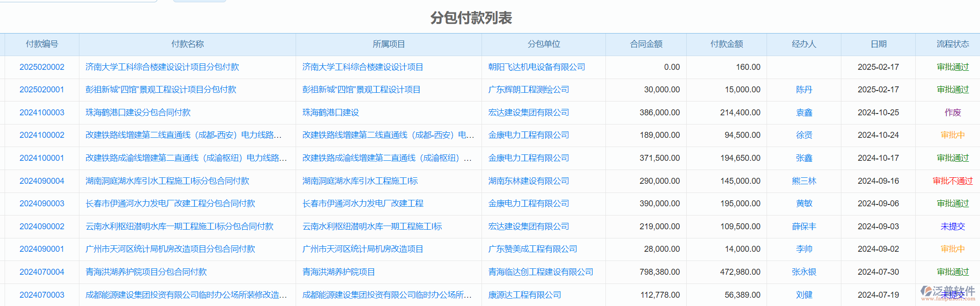Sort by 付款编号 column header

(42, 44)
